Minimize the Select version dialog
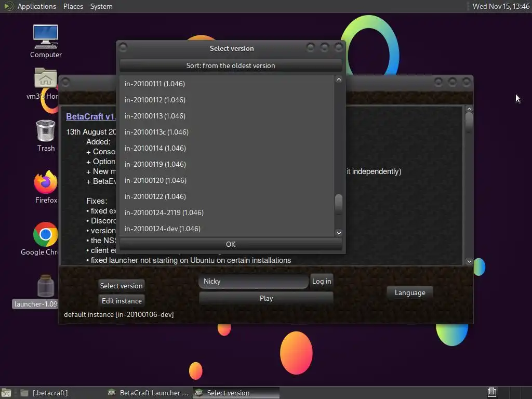The image size is (532, 399). click(x=310, y=47)
